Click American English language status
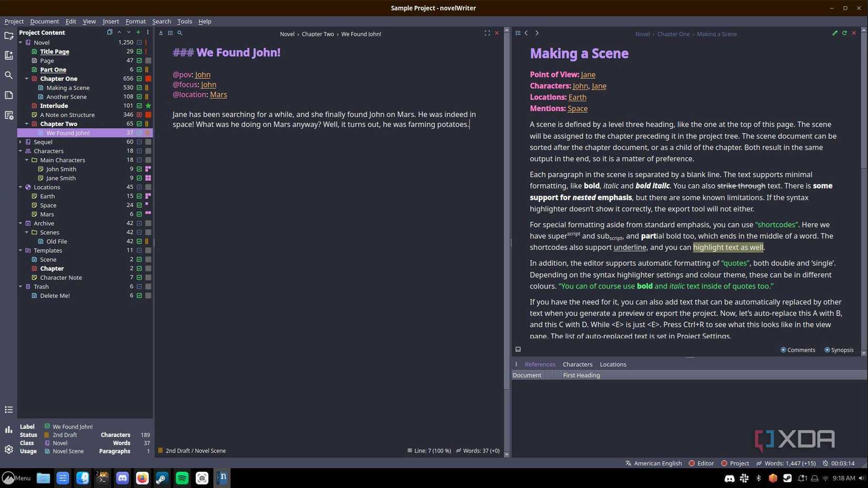The height and width of the screenshot is (488, 868). click(x=653, y=463)
